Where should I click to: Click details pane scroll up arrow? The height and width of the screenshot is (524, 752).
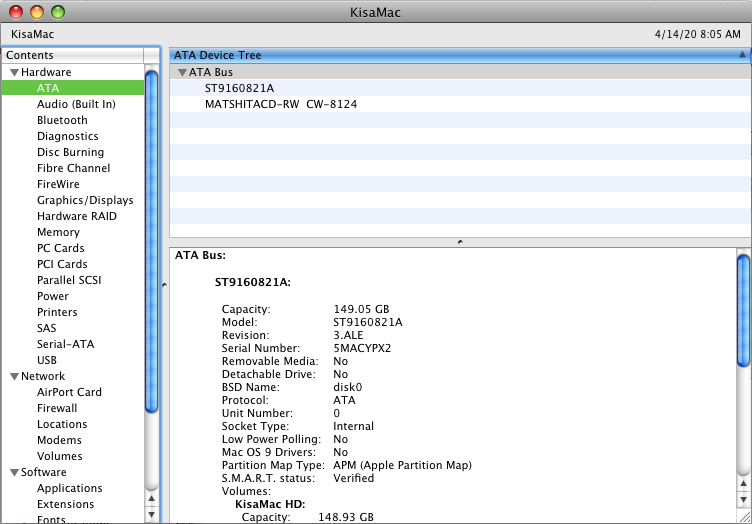pos(743,484)
